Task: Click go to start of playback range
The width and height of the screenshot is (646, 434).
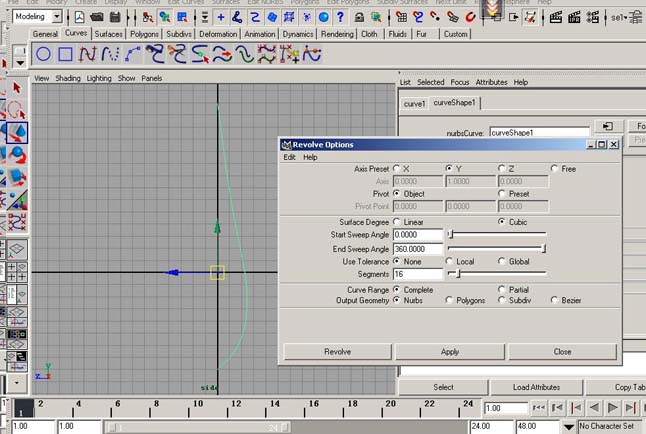Action: click(539, 408)
